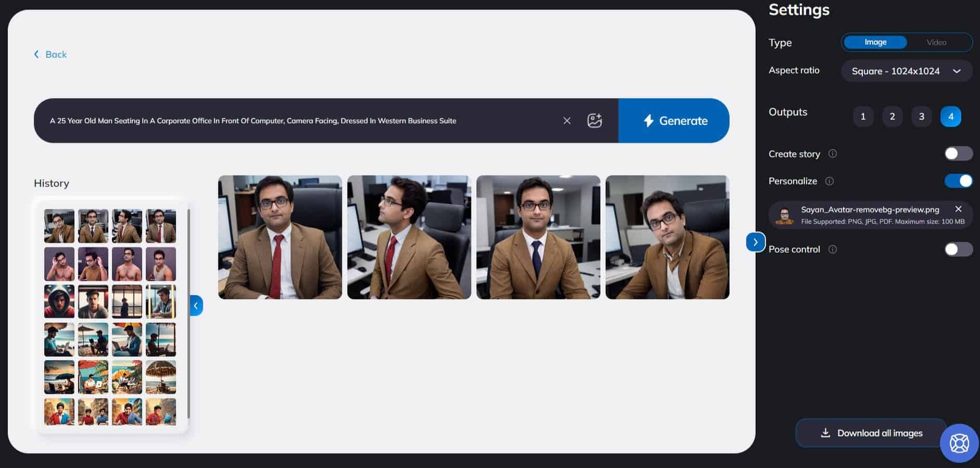The height and width of the screenshot is (468, 980).
Task: Set outputs to 1
Action: [x=863, y=116]
